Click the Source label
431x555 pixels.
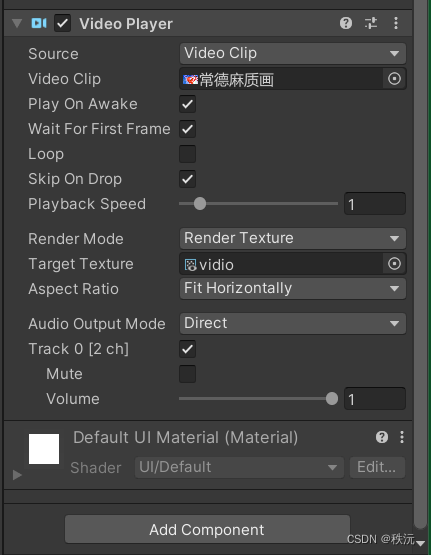(x=53, y=54)
